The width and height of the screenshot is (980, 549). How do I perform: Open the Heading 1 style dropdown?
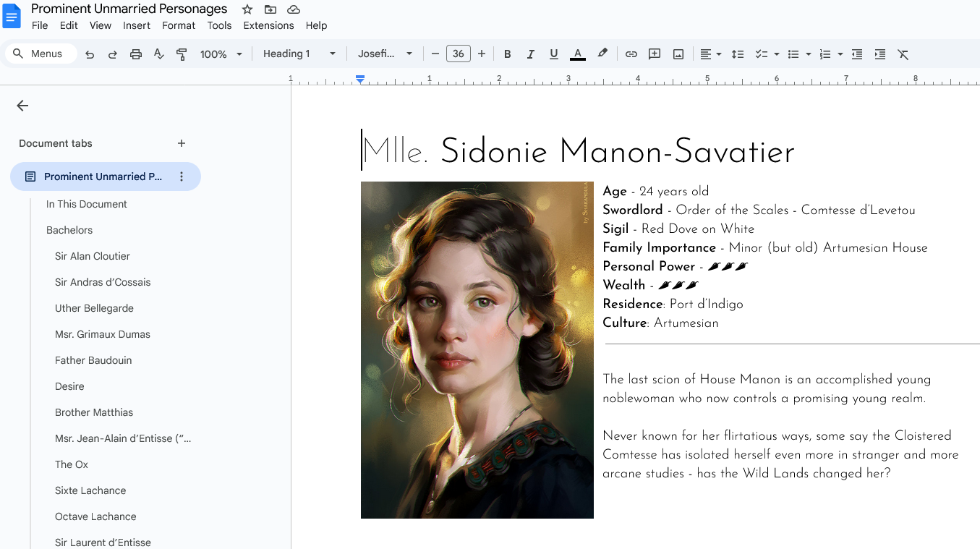click(299, 54)
